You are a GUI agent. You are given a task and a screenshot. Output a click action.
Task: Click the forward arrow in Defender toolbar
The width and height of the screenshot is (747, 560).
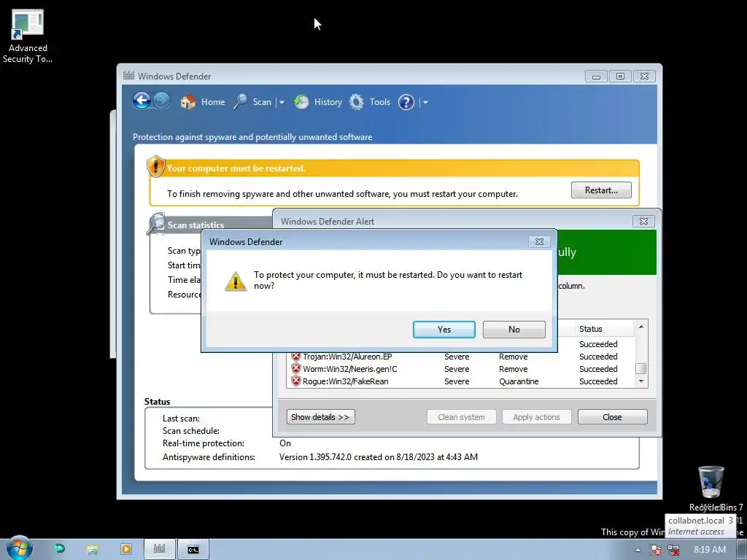click(x=161, y=101)
